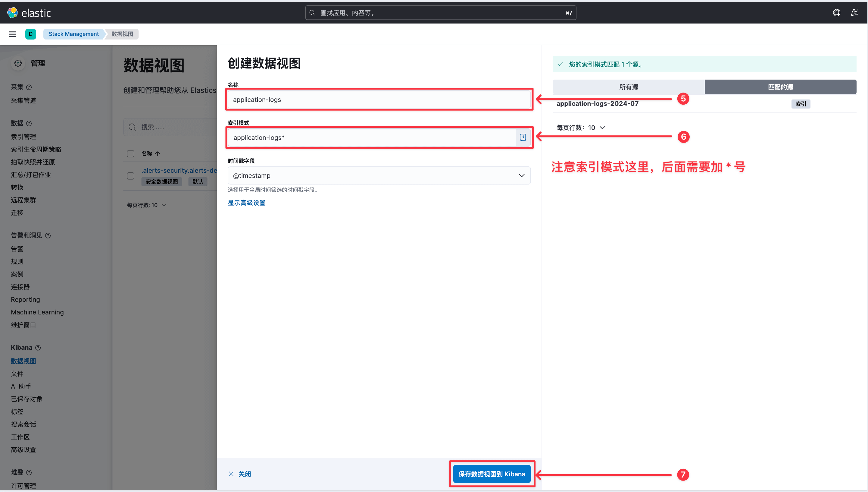
Task: Open 工作区 in sidebar
Action: pos(20,437)
